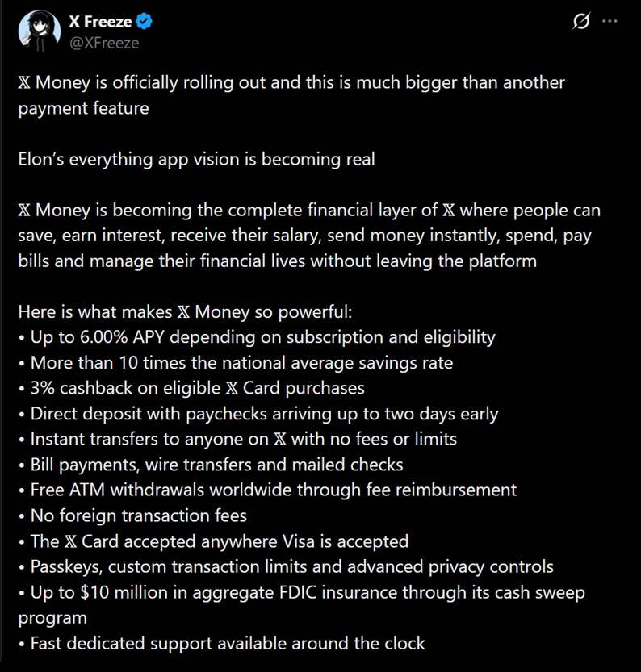Screen dimensions: 641x672
Task: Click the 𝕏 symbol beginning the first sentence
Action: (x=24, y=82)
